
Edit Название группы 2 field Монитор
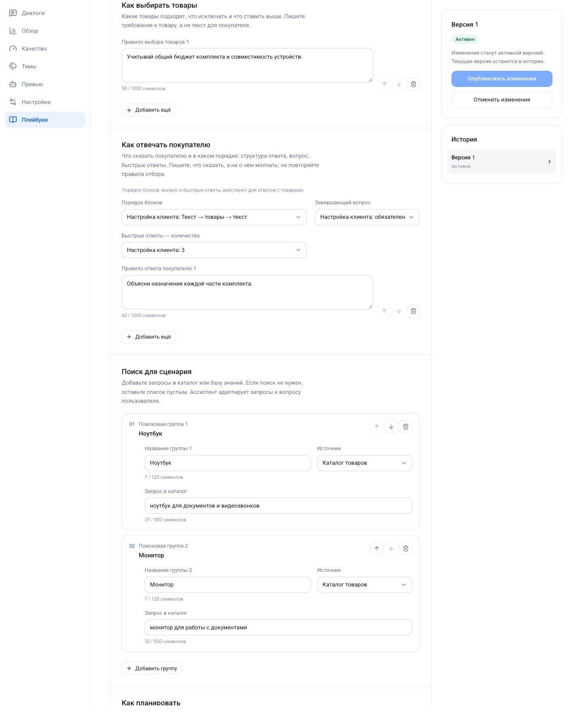(x=228, y=585)
